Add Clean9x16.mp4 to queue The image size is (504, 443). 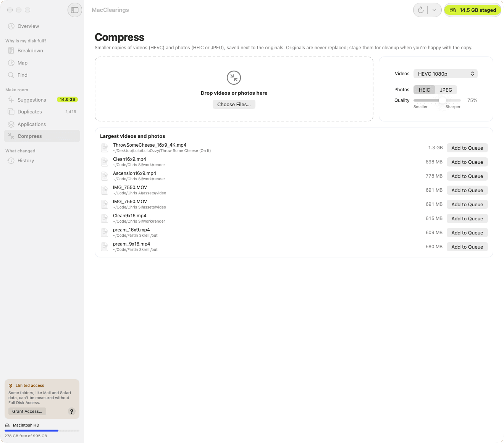[467, 219]
